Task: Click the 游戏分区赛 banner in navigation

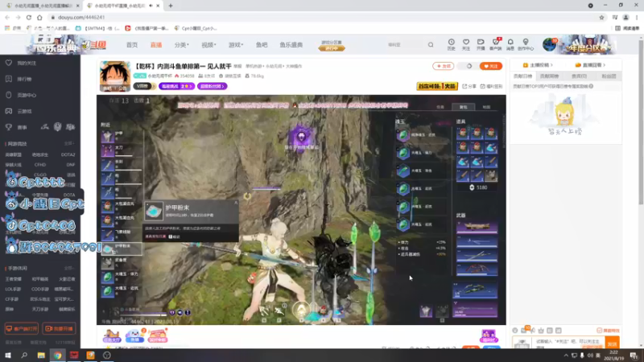Action: (x=332, y=45)
